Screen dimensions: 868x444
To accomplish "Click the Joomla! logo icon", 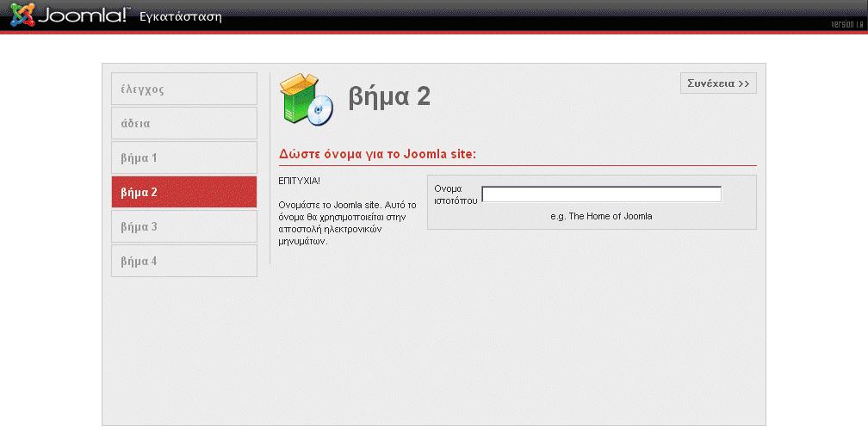I will click(22, 15).
